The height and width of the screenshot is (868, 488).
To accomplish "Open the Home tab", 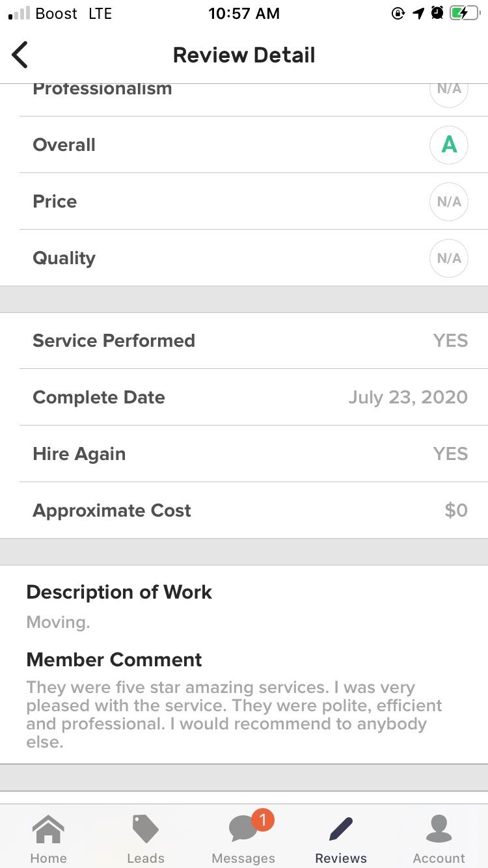I will pyautogui.click(x=49, y=838).
